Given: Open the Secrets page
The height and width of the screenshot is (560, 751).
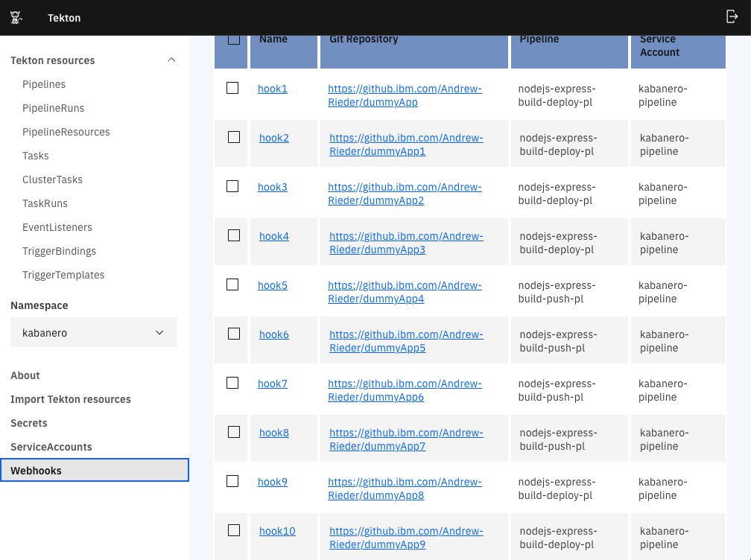Looking at the screenshot, I should [28, 423].
